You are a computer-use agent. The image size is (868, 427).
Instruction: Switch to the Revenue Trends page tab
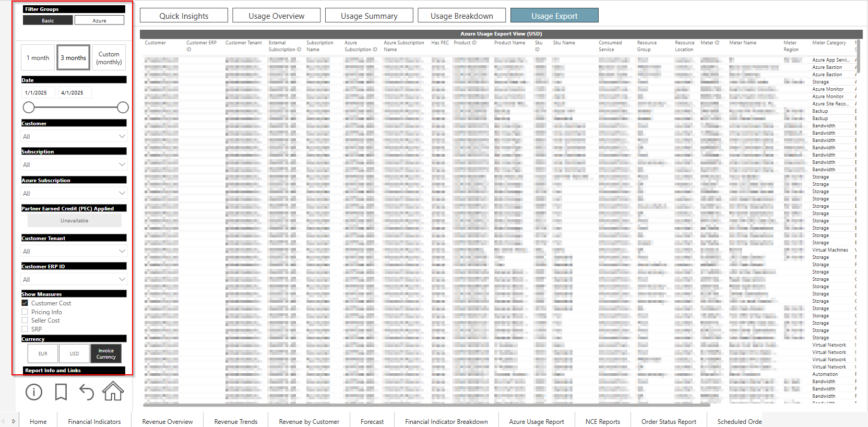(236, 421)
